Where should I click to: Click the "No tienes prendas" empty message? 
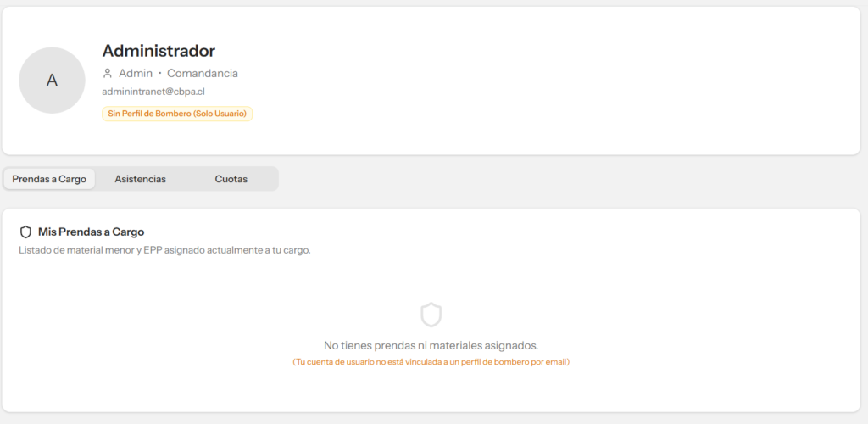pos(431,345)
